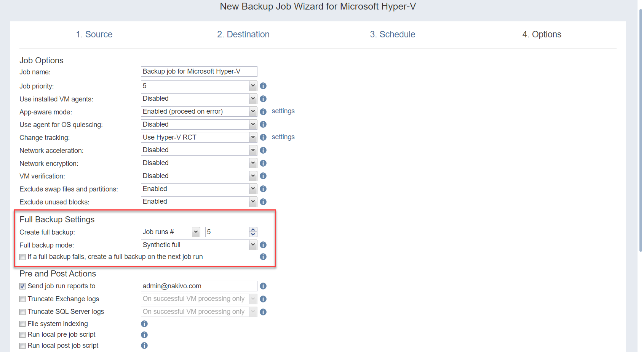Uncheck Send job run reports to
Image resolution: width=644 pixels, height=352 pixels.
click(x=23, y=286)
